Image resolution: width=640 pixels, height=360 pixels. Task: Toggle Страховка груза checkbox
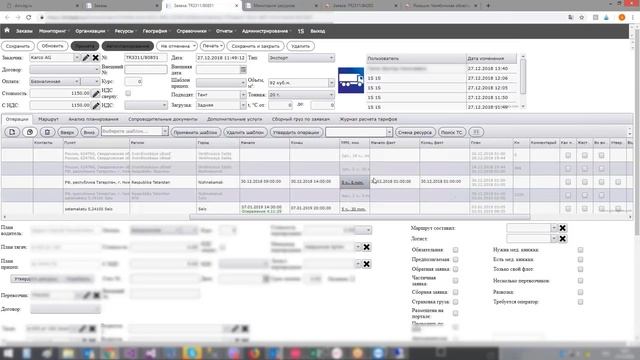(456, 302)
